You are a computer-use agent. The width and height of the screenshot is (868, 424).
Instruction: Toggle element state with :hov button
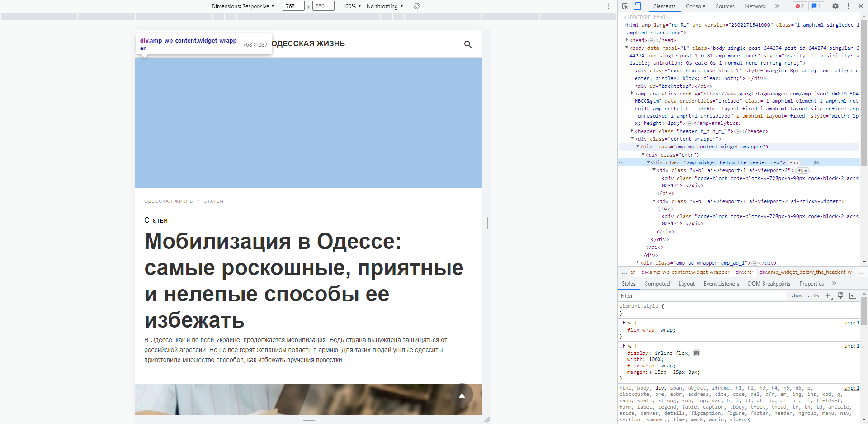(x=797, y=295)
